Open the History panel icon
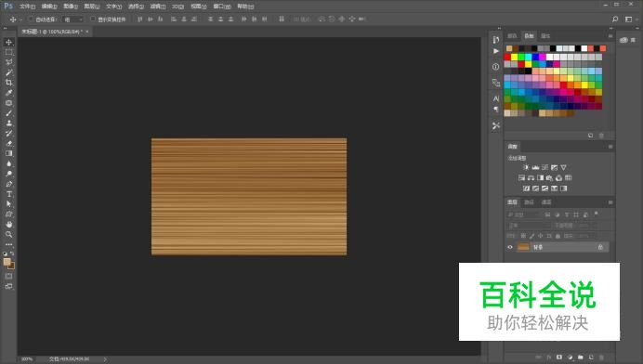Image resolution: width=643 pixels, height=364 pixels. pos(496,40)
